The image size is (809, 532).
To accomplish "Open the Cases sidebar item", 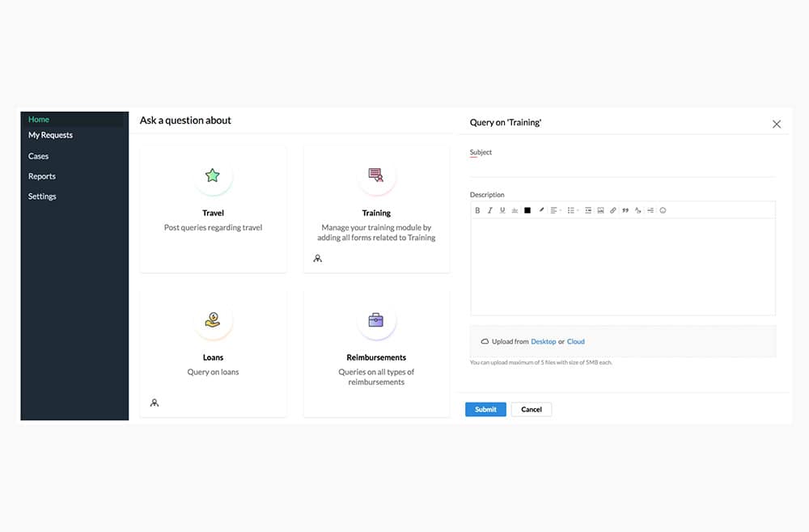I will 38,156.
